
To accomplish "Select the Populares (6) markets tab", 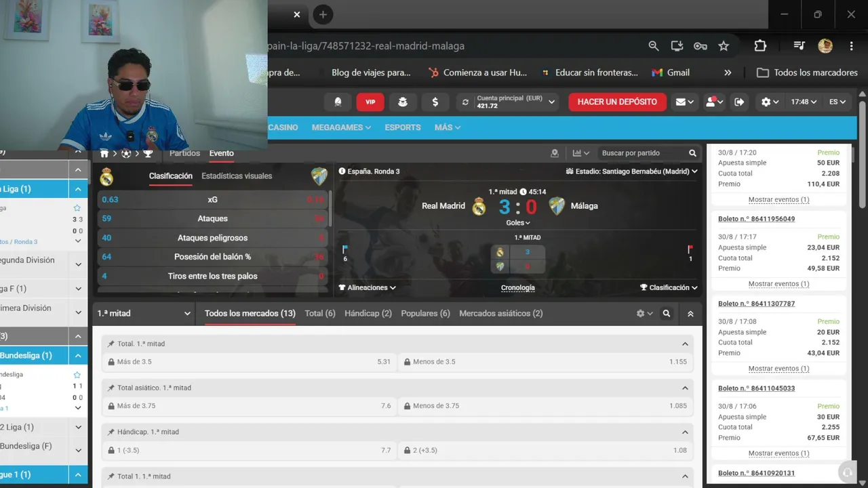I will (x=425, y=313).
